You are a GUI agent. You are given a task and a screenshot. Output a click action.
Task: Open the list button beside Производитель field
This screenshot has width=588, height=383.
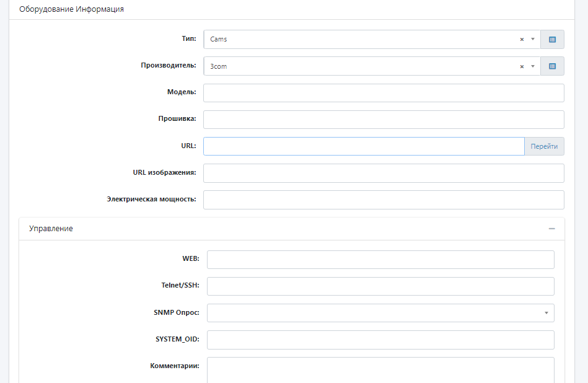click(x=552, y=66)
